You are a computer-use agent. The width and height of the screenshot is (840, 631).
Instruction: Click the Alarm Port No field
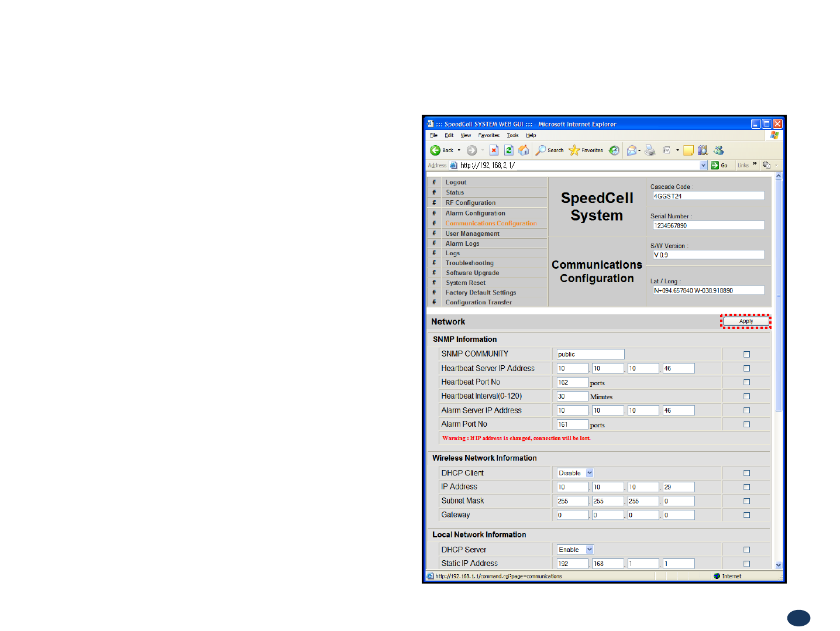point(572,424)
